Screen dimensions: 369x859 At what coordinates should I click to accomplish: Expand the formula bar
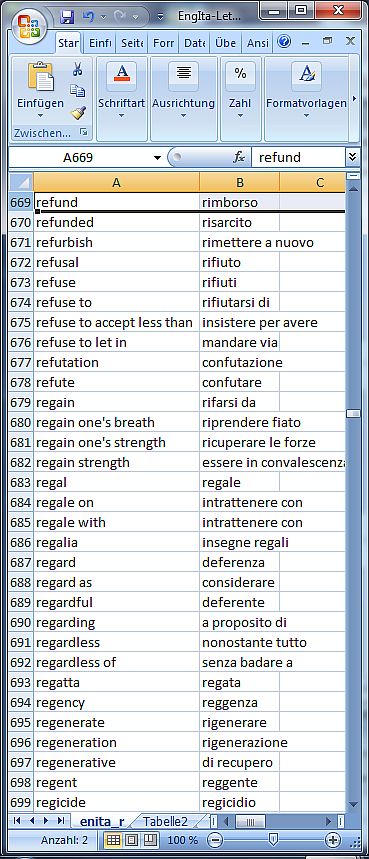pyautogui.click(x=353, y=157)
